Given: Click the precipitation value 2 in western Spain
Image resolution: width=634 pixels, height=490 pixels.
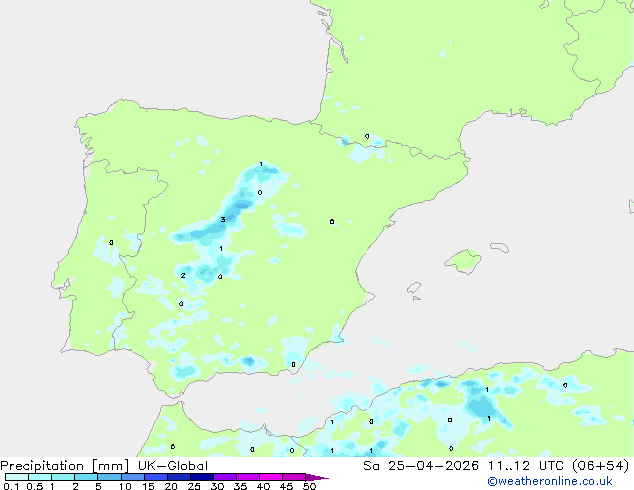Looking at the screenshot, I should pos(183,275).
